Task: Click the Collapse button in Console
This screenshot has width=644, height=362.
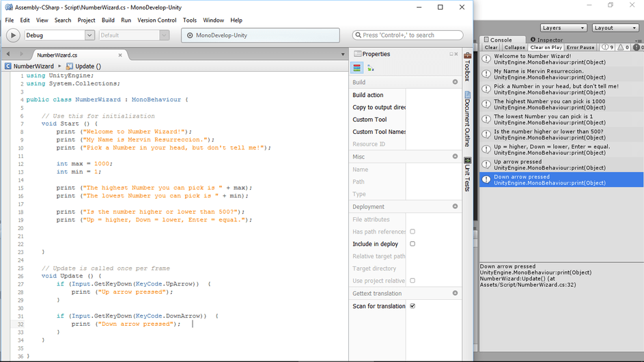Action: [514, 48]
